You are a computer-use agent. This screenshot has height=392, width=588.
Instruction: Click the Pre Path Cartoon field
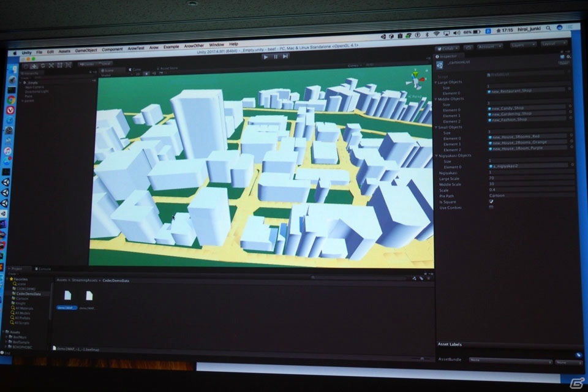[532, 195]
